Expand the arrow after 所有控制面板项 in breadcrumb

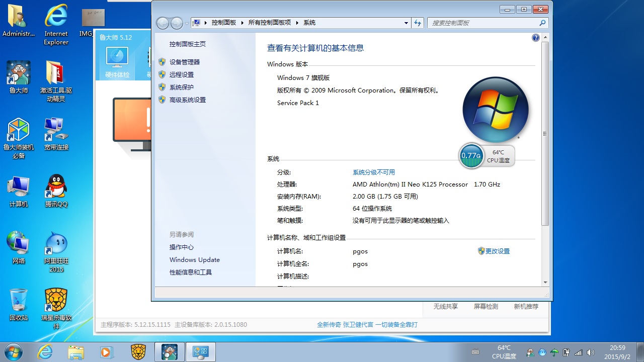[297, 23]
